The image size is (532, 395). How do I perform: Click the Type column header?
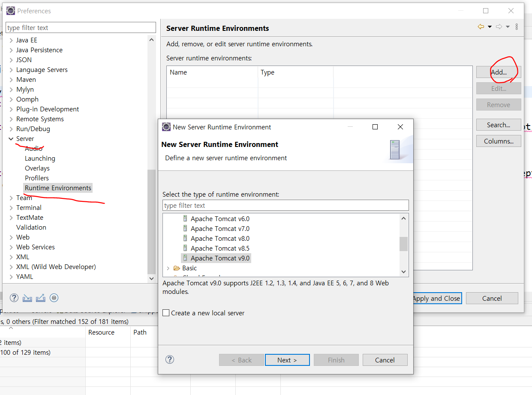[x=295, y=72]
